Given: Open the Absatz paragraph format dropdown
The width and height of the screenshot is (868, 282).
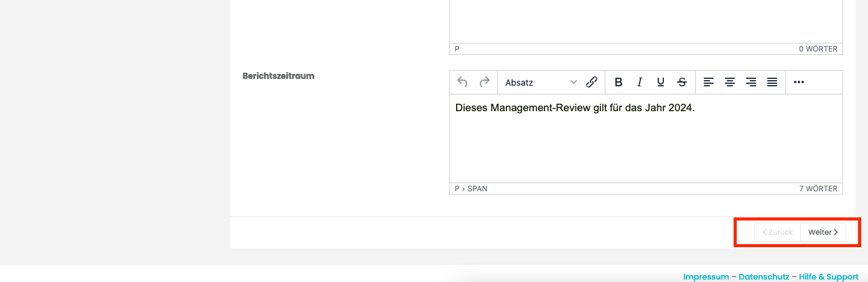Looking at the screenshot, I should 540,82.
